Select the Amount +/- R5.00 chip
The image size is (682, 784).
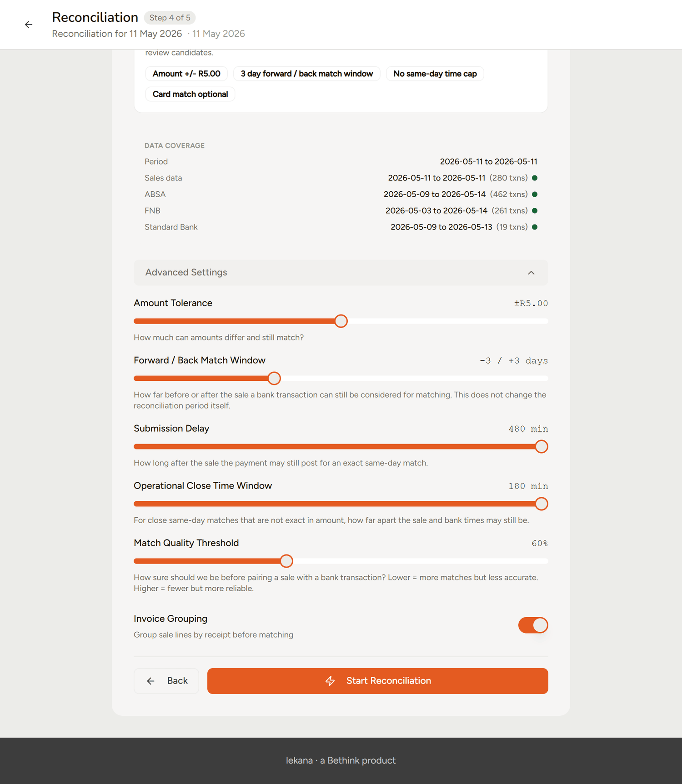[x=186, y=74]
